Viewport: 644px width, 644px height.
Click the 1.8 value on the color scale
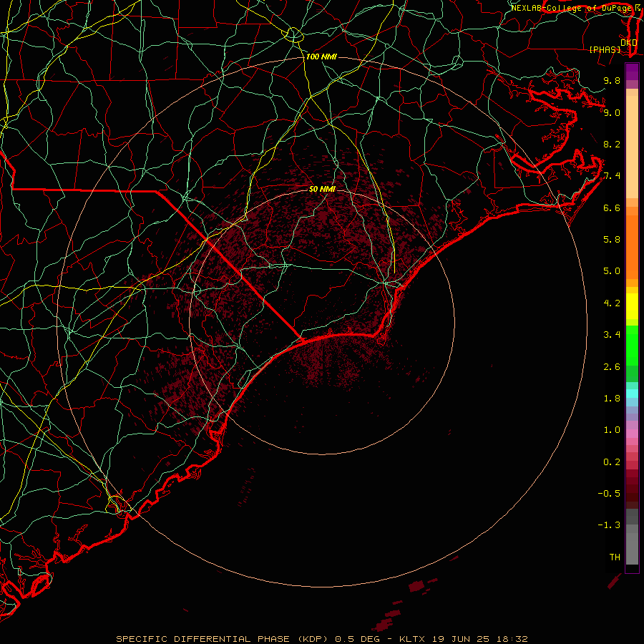[x=612, y=399]
